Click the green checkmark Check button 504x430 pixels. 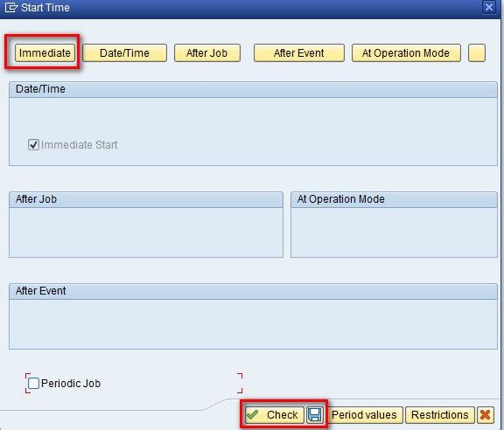tap(275, 415)
